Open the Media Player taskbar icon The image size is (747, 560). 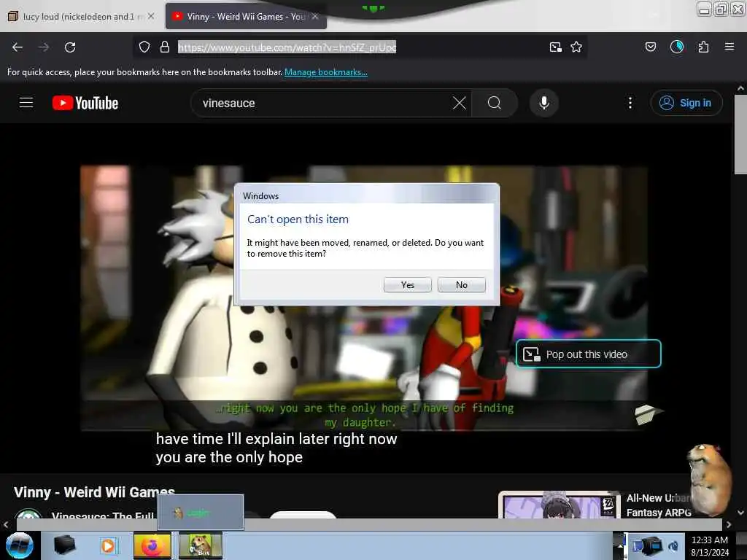pyautogui.click(x=108, y=545)
